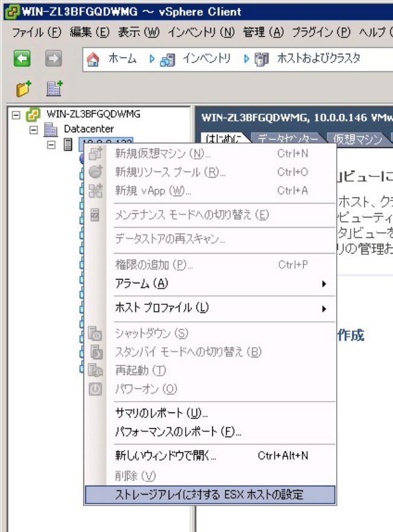Screen dimensions: 393x532
Task: Expand the ホスト プロファイル (L) submenu arrow
Action: click(x=324, y=309)
